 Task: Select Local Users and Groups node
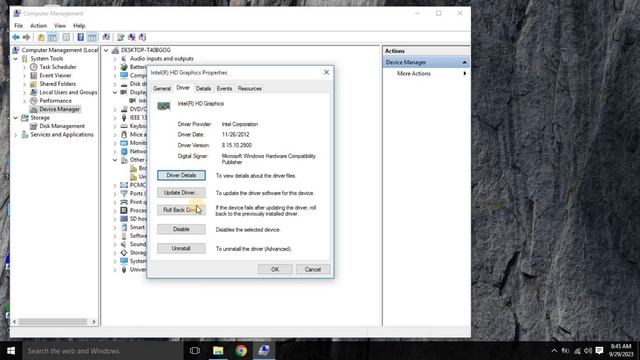pyautogui.click(x=68, y=92)
